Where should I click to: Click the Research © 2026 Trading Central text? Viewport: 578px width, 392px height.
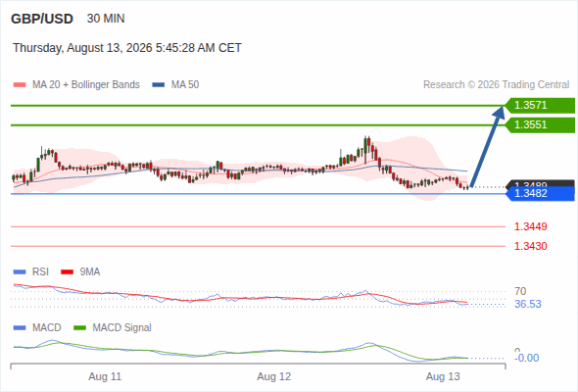[x=496, y=85]
